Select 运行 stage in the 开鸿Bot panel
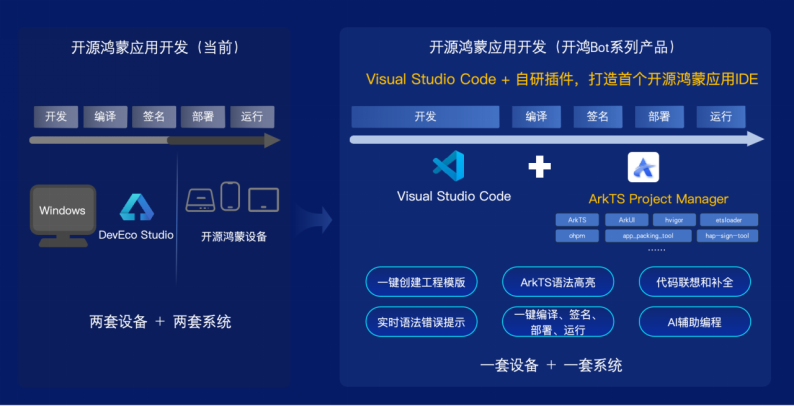This screenshot has width=794, height=406. [x=721, y=117]
